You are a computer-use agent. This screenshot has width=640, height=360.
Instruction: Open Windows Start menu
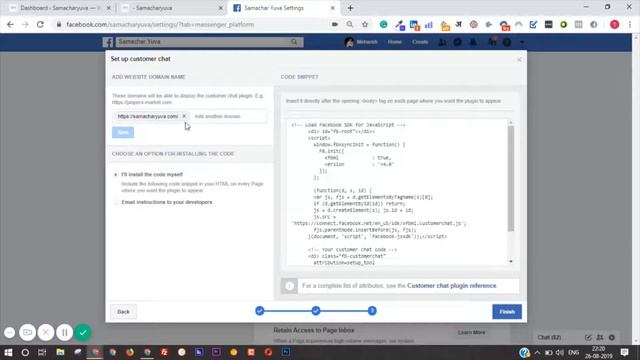tap(8, 352)
